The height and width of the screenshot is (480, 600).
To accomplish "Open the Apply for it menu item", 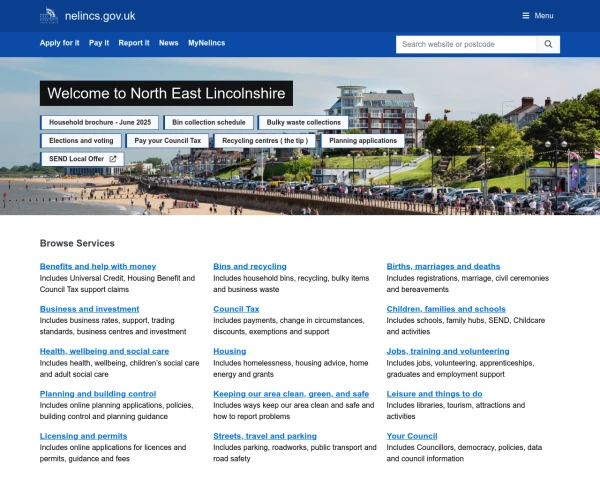I will coord(59,43).
